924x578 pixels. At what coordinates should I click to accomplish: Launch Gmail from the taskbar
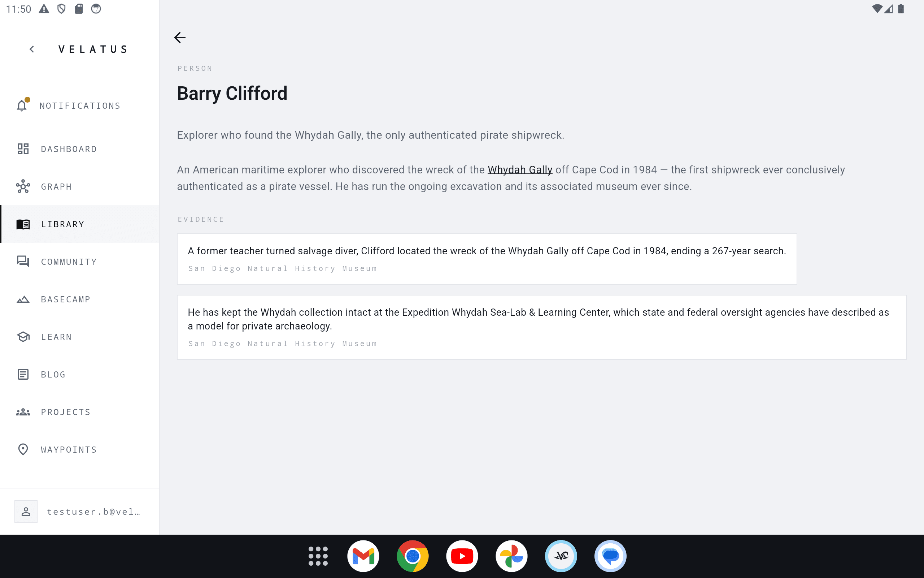[363, 556]
